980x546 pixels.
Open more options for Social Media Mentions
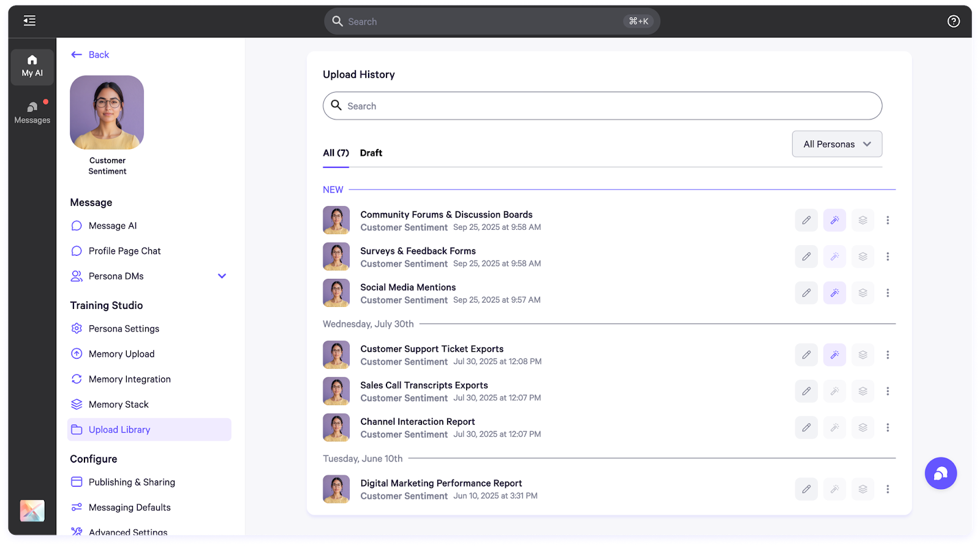pos(888,293)
